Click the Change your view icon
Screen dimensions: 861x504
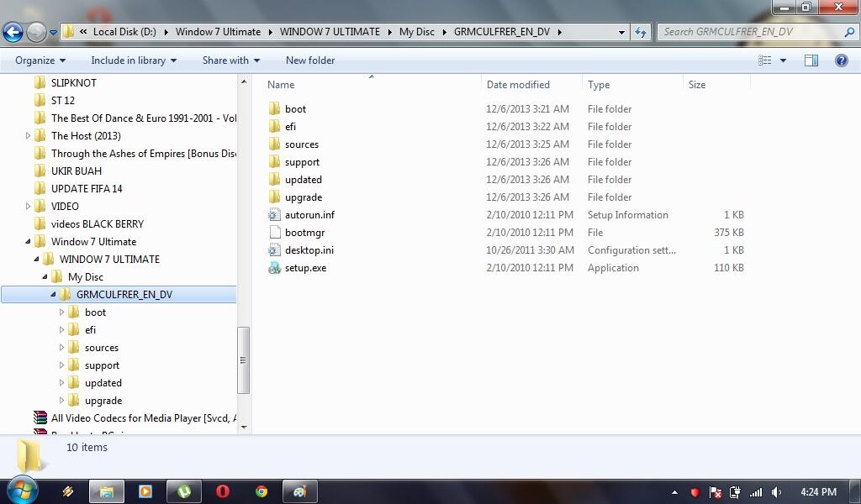click(x=764, y=60)
